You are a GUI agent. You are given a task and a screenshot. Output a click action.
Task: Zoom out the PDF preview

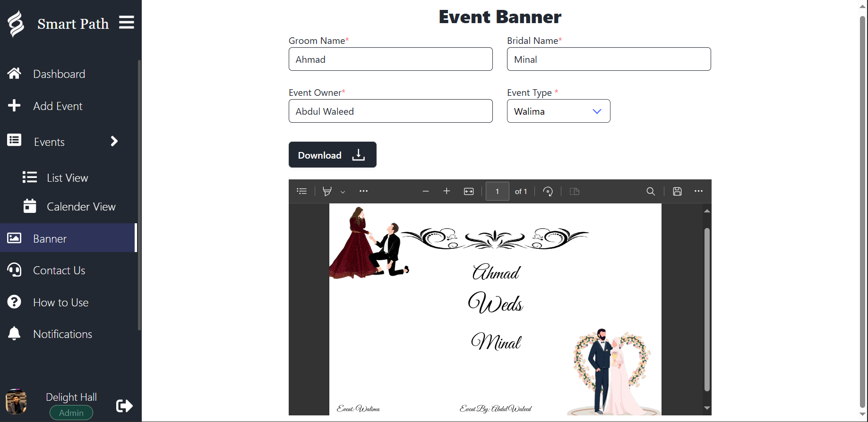point(425,191)
